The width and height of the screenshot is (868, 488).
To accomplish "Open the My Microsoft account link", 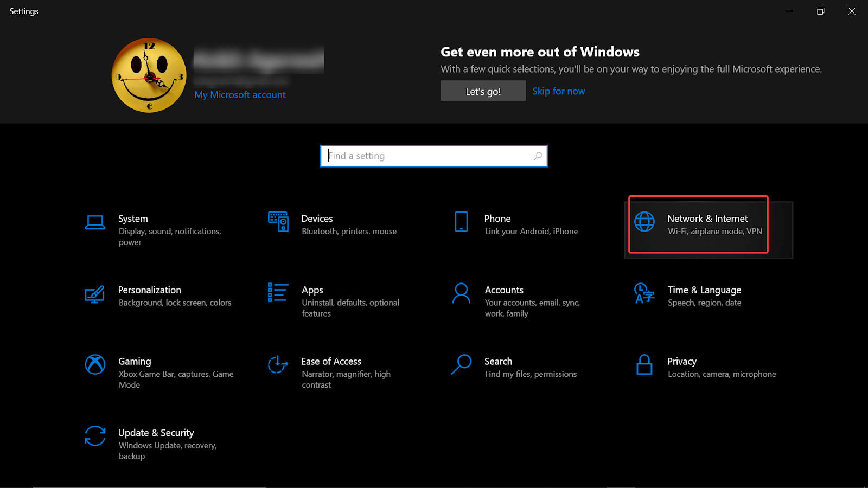I will point(240,95).
